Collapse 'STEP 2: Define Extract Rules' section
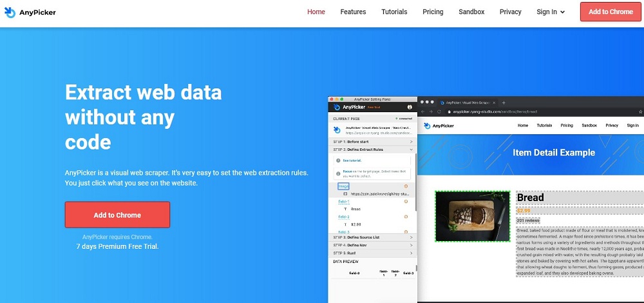 (x=372, y=150)
